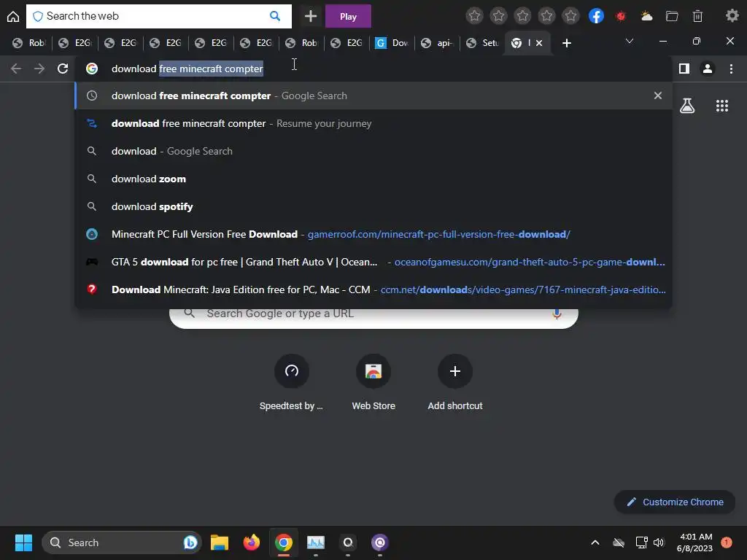Image resolution: width=747 pixels, height=560 pixels.
Task: Click the browser forward arrow
Action: coord(39,69)
